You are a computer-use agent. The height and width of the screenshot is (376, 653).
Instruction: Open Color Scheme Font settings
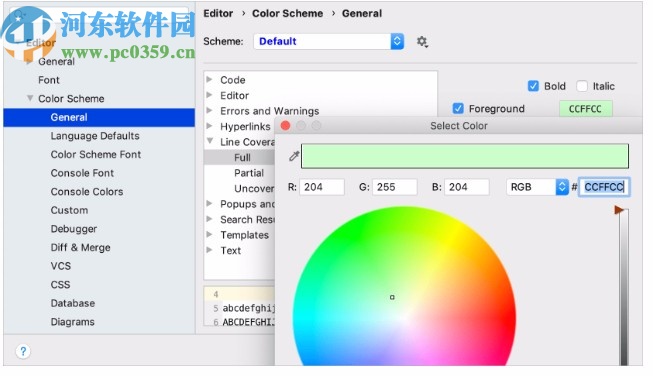coord(96,154)
